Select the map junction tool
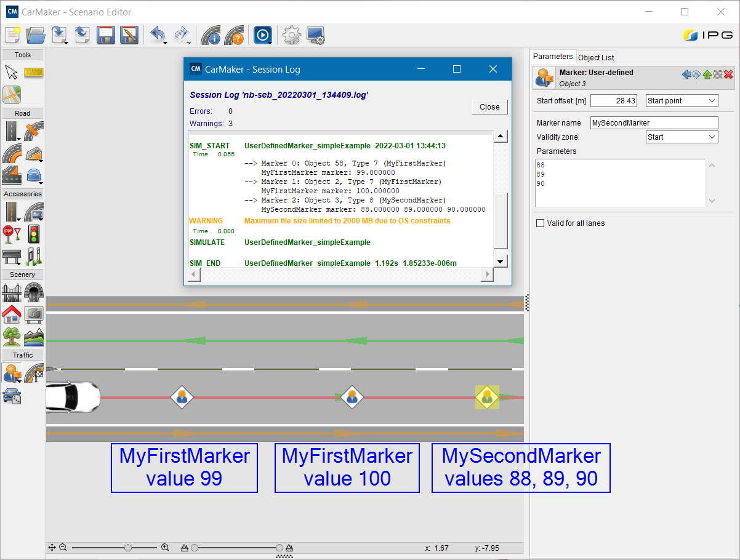 12,95
